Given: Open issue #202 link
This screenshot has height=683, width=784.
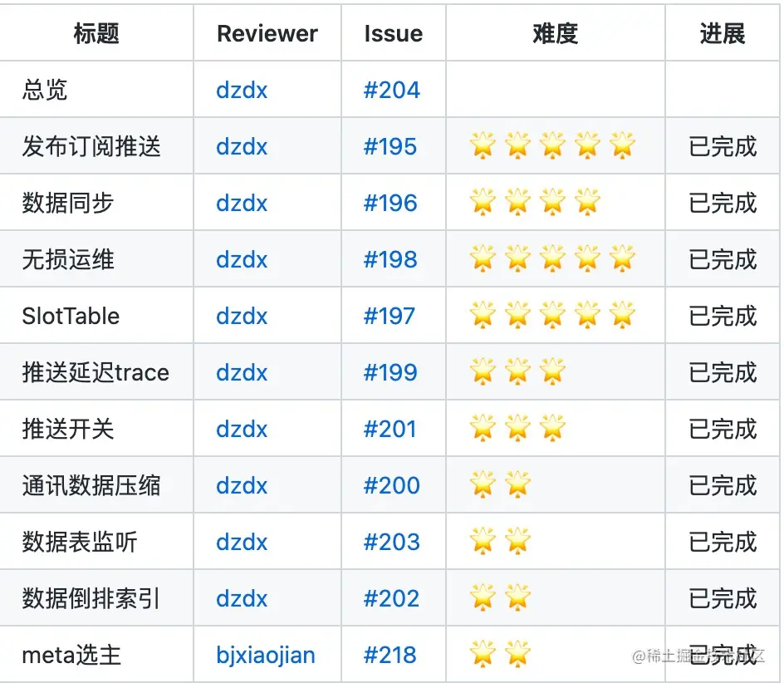Looking at the screenshot, I should pyautogui.click(x=391, y=599).
